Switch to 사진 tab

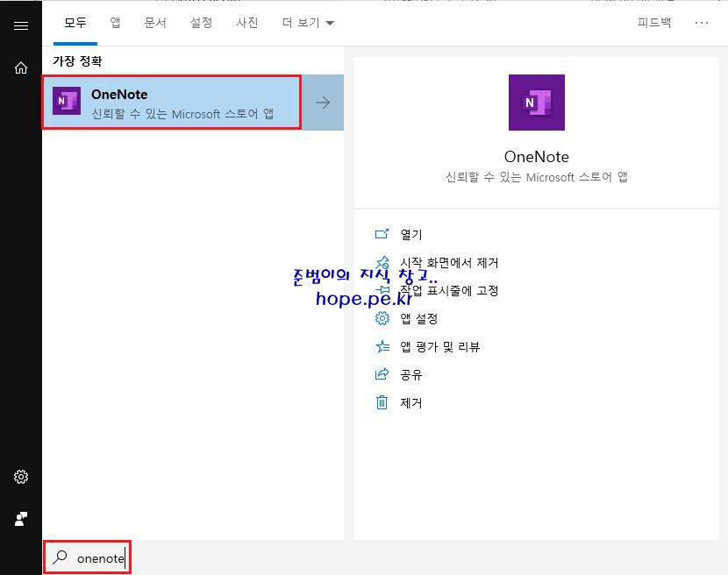246,23
